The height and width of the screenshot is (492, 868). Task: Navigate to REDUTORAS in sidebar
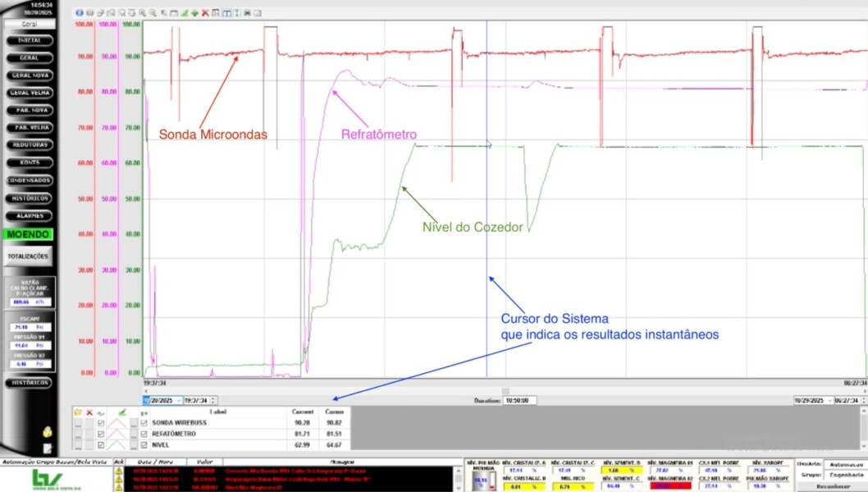tap(30, 145)
